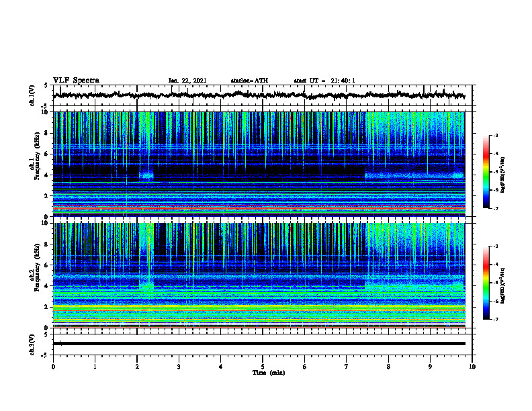Click the "5" tick on ch.1(V) axis
532x411 pixels.
(47, 86)
